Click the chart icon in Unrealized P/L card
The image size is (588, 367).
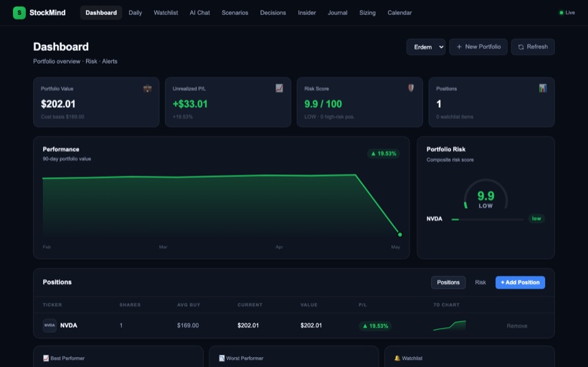(280, 88)
